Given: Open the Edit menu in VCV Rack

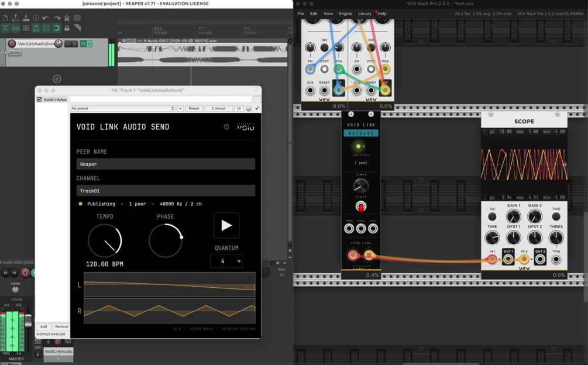Looking at the screenshot, I should point(314,13).
